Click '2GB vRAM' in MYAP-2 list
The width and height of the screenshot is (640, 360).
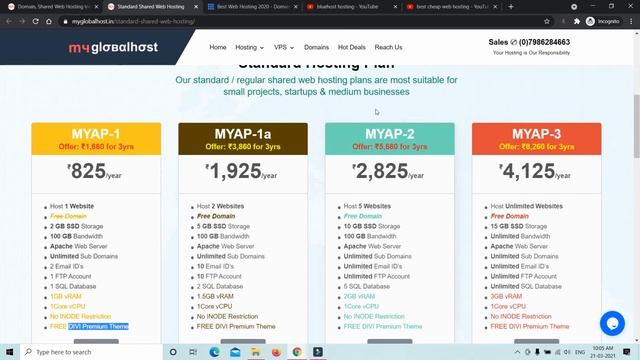359,296
